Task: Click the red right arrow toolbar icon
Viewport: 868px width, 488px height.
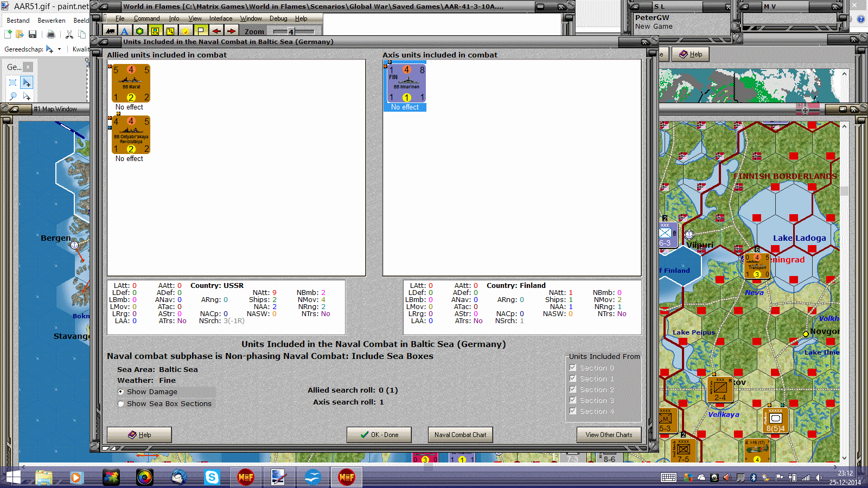Action: point(231,31)
